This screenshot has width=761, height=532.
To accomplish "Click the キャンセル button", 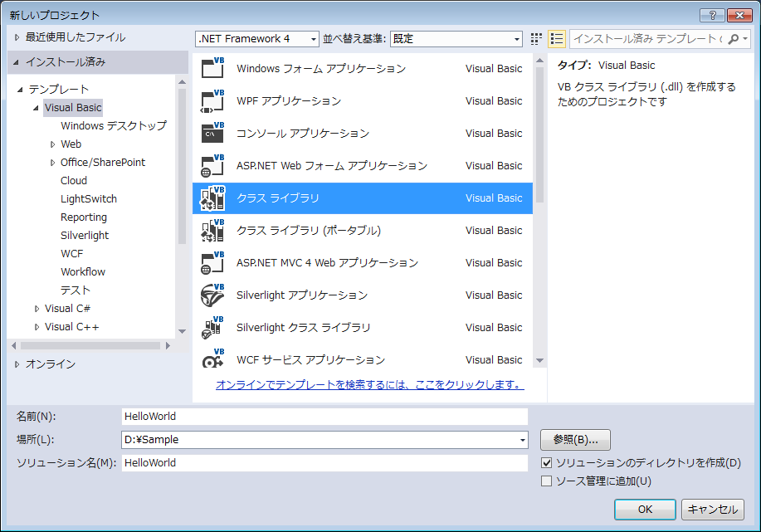I will click(x=713, y=510).
